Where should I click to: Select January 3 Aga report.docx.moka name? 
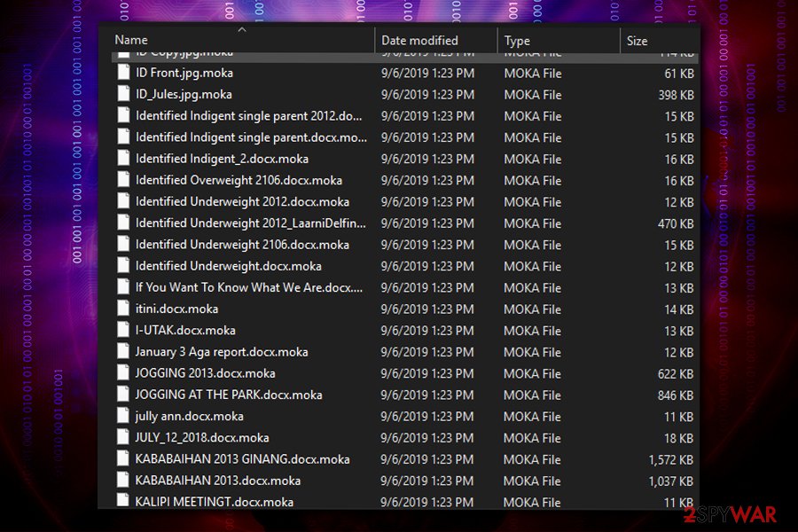point(222,352)
